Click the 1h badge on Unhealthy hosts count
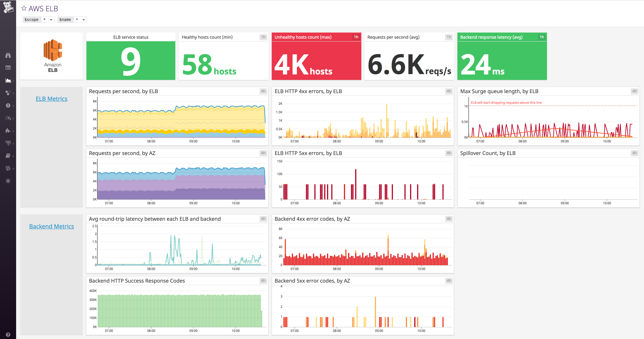The image size is (644, 339). 356,37
